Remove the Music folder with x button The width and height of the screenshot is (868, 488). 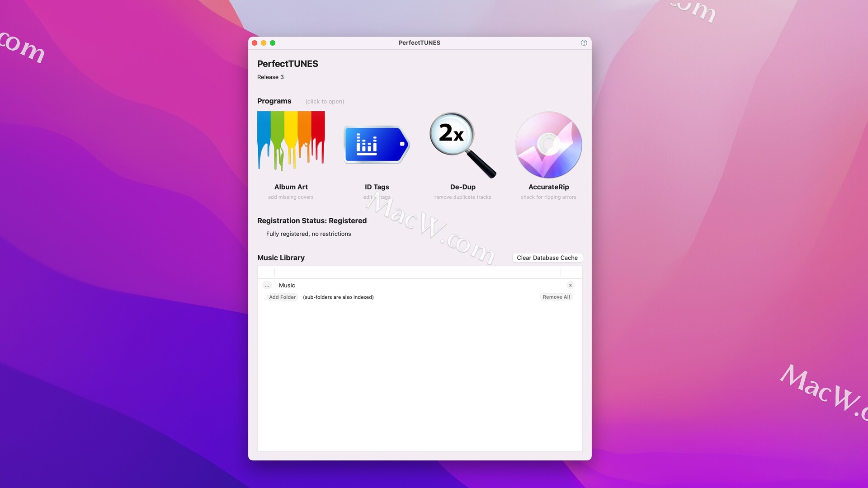[570, 286]
